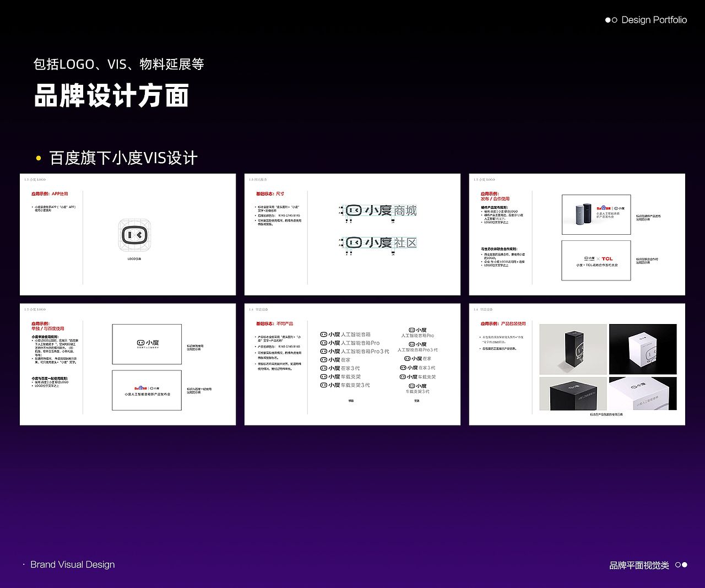Click the stacked '小度 人工智能音箱Pro3代' logo

pos(417,347)
